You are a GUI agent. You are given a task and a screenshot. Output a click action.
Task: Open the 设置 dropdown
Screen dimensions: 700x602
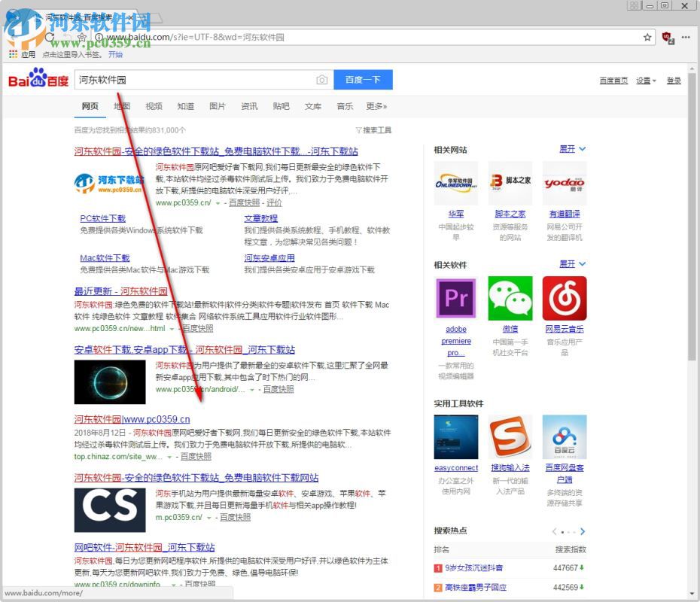(x=646, y=81)
